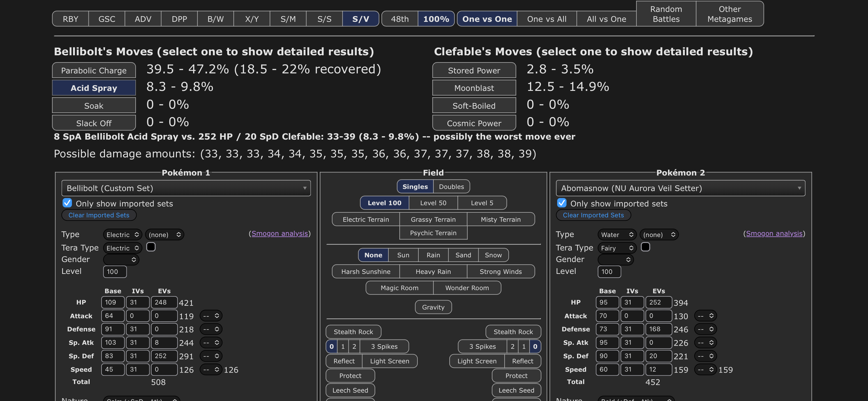The height and width of the screenshot is (401, 868).
Task: Toggle Protect on Pokémon 2's side
Action: pyautogui.click(x=516, y=375)
